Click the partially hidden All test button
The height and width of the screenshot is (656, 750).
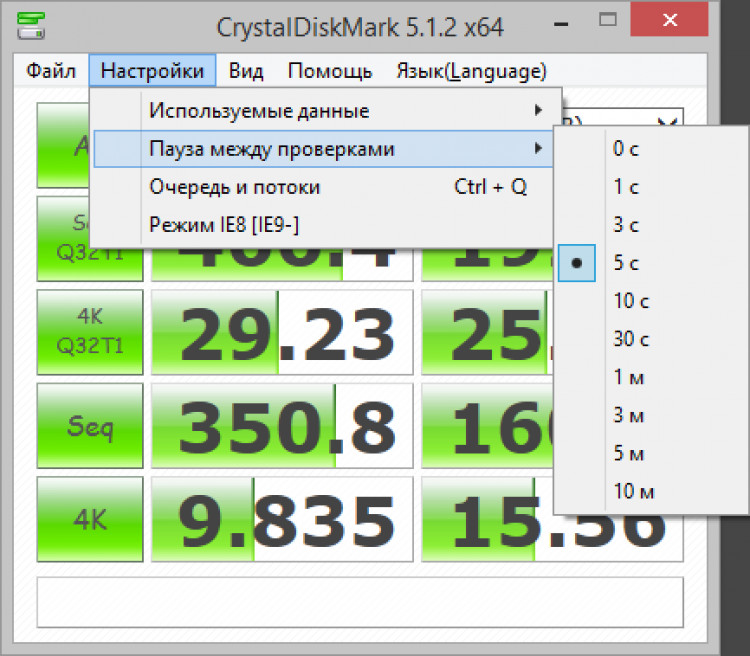[63, 145]
